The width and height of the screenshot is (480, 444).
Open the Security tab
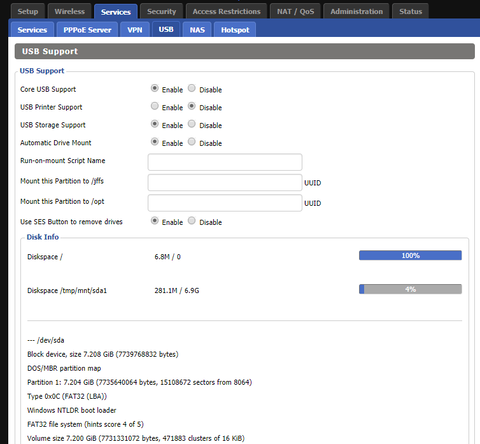click(162, 11)
